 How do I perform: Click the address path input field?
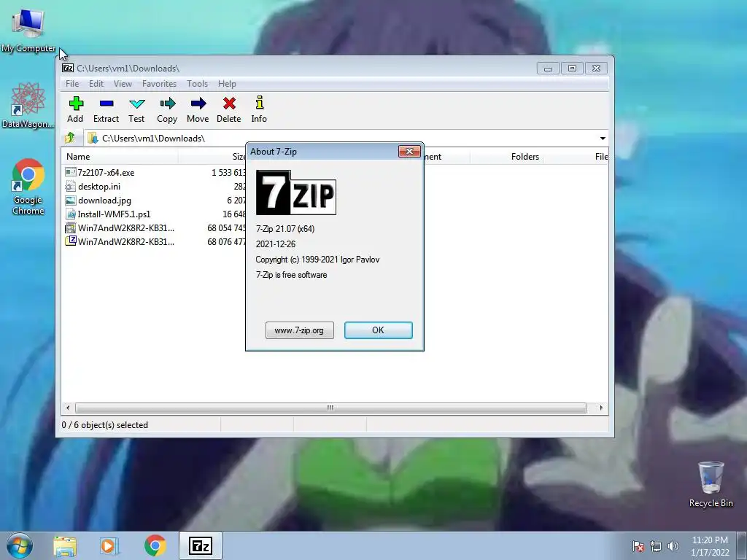340,138
